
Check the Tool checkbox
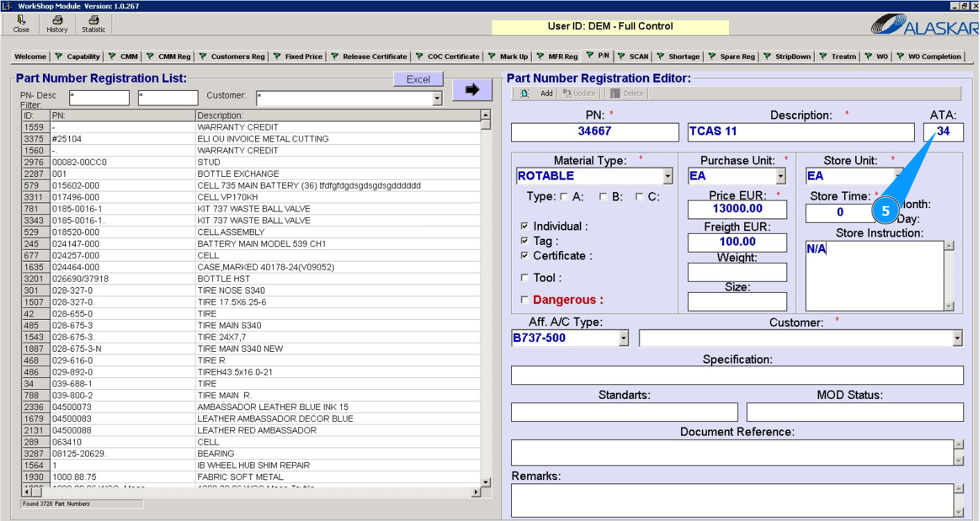coord(524,278)
